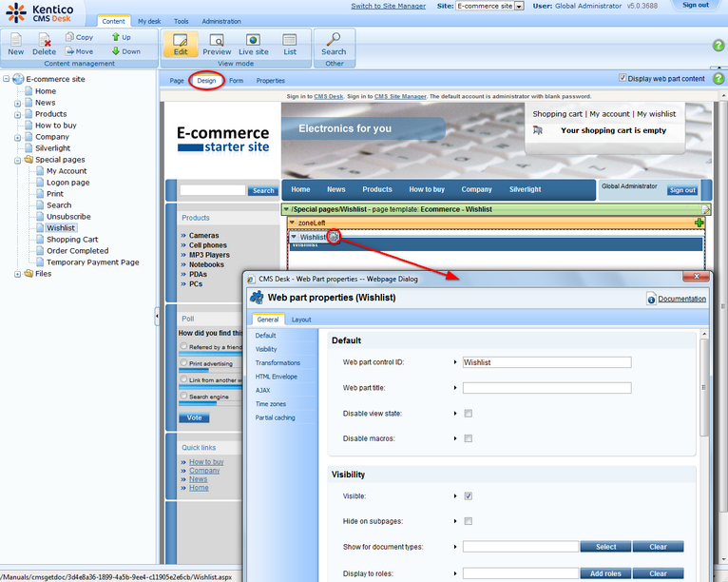Click the Files folder icon

[29, 274]
